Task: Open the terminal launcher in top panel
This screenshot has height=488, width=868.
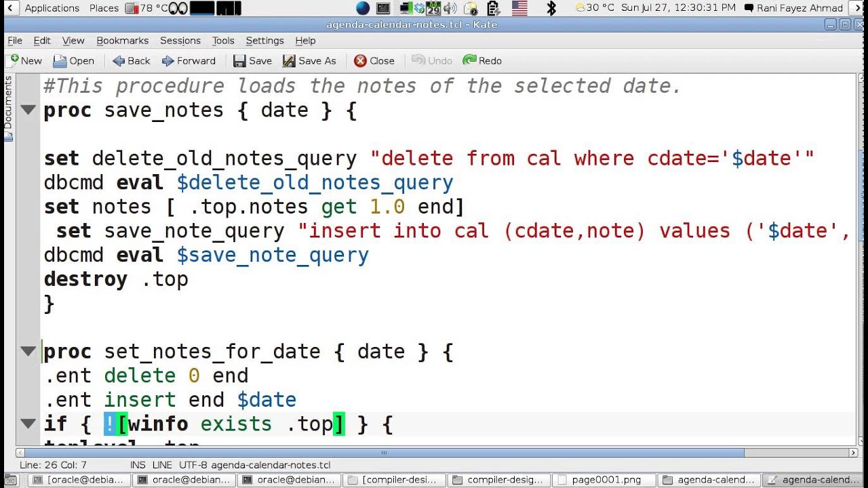Action: coord(383,8)
